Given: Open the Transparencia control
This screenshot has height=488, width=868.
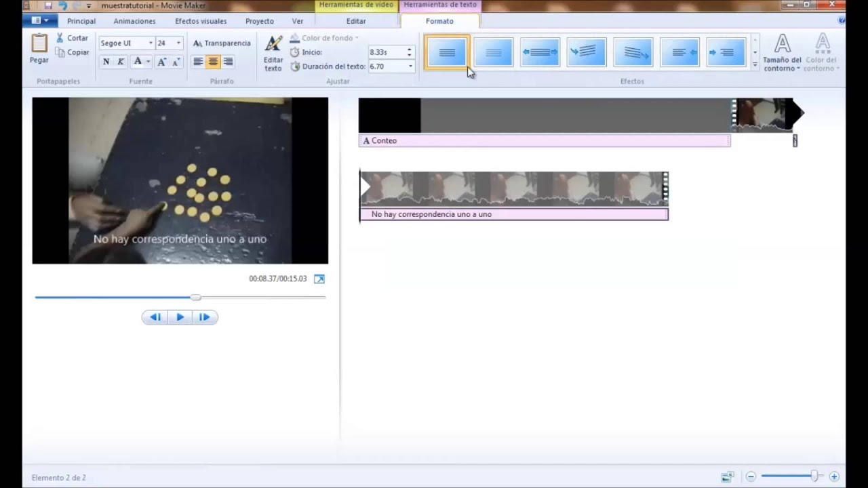Looking at the screenshot, I should (x=222, y=43).
